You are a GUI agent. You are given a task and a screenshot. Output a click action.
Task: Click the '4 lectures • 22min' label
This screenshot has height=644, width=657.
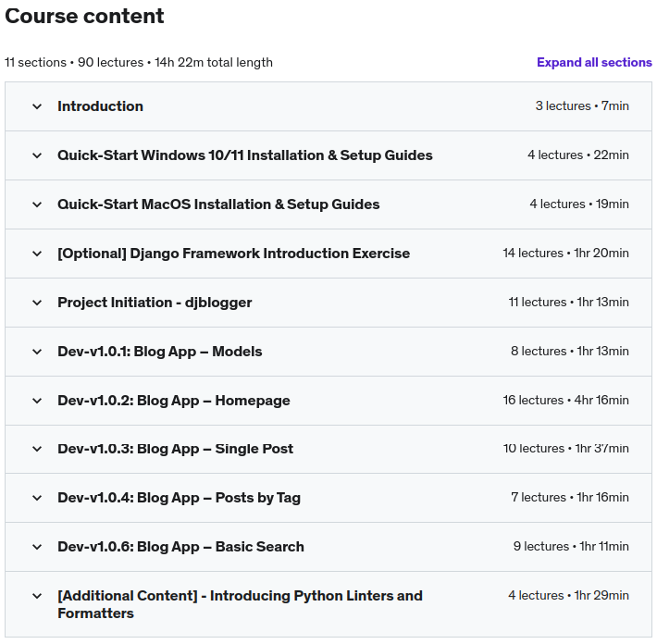[578, 155]
